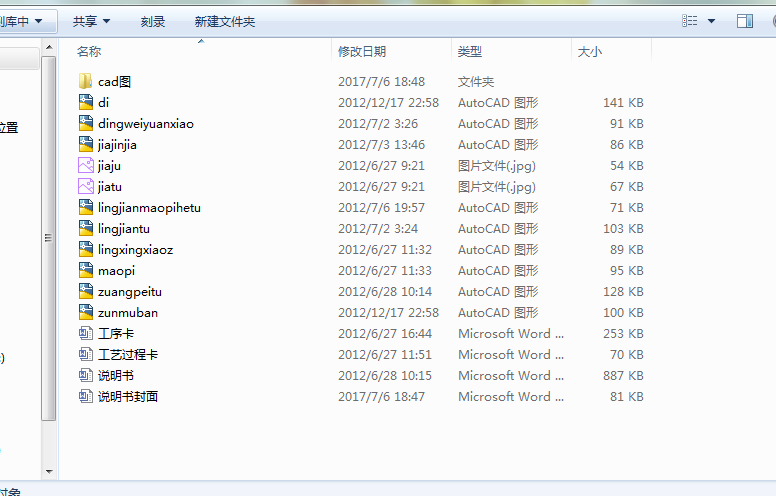Toggle the preview pane icon

744,21
